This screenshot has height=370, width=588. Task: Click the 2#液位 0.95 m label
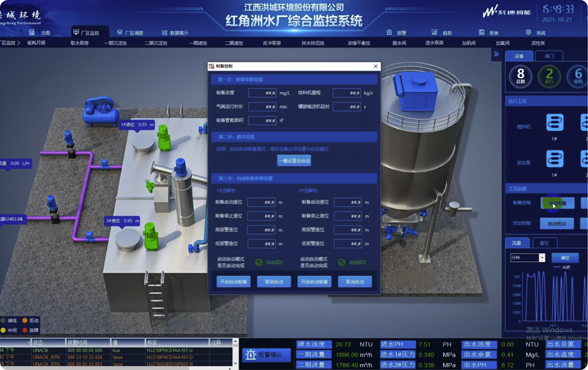122,221
